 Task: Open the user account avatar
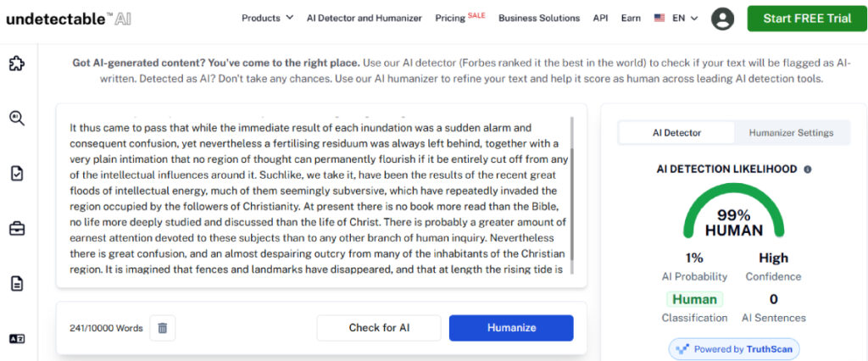click(722, 18)
